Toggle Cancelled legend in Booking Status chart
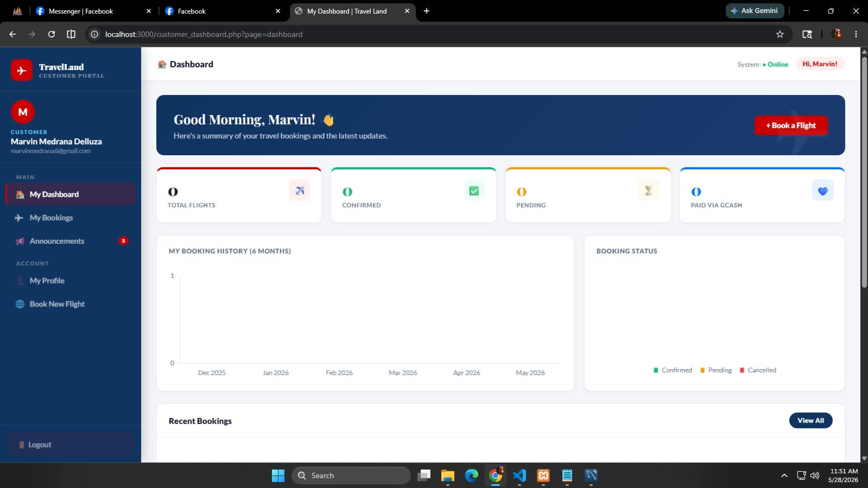 (758, 370)
